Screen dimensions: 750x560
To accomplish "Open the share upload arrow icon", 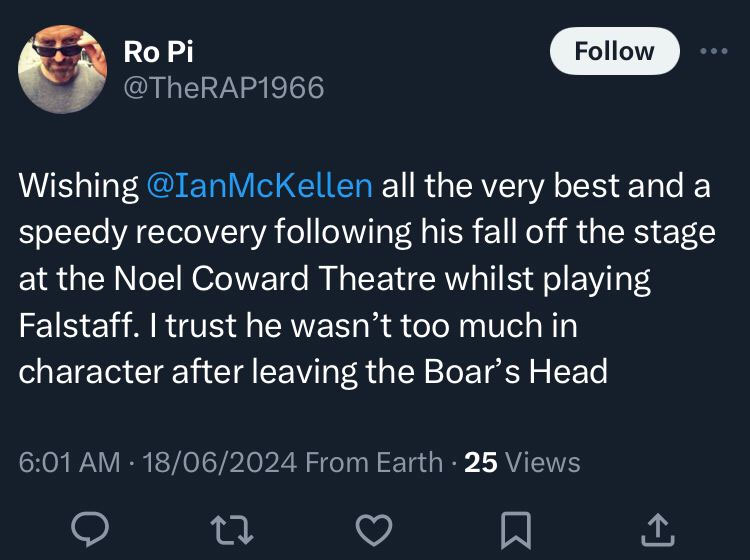I will (x=658, y=529).
